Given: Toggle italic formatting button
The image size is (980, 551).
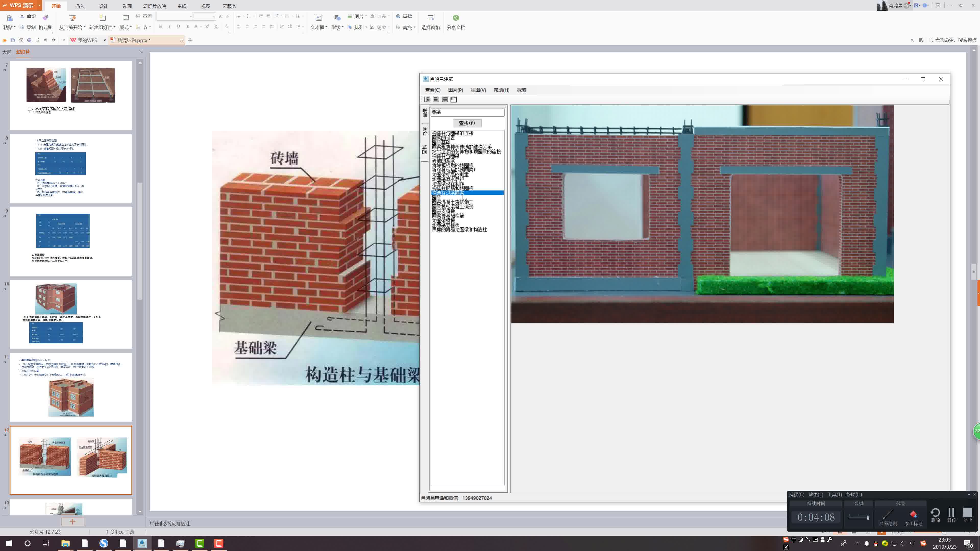Looking at the screenshot, I should click(x=169, y=27).
